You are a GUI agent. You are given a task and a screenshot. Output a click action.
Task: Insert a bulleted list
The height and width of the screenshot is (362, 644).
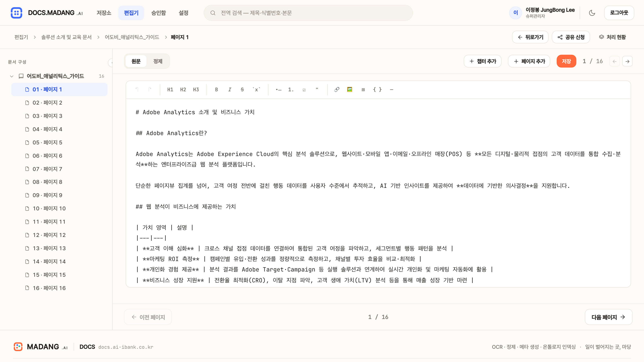[279, 89]
